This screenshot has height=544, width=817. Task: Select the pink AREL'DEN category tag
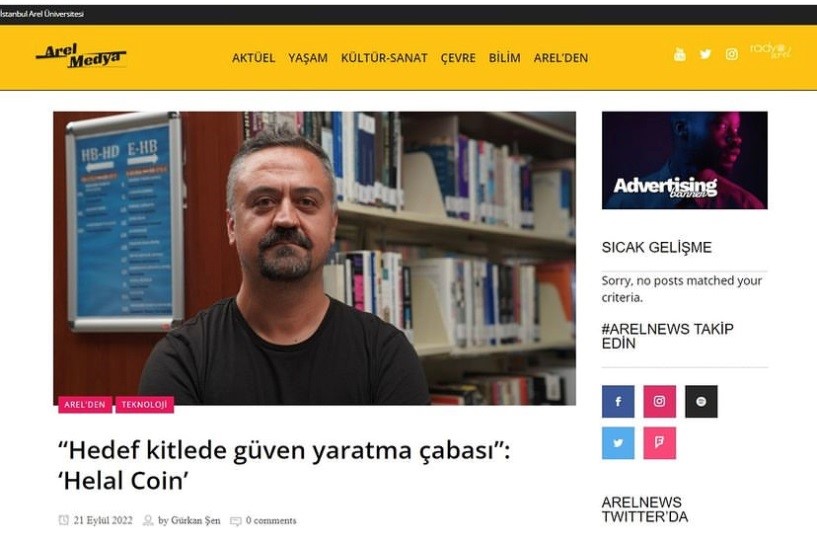pyautogui.click(x=85, y=404)
